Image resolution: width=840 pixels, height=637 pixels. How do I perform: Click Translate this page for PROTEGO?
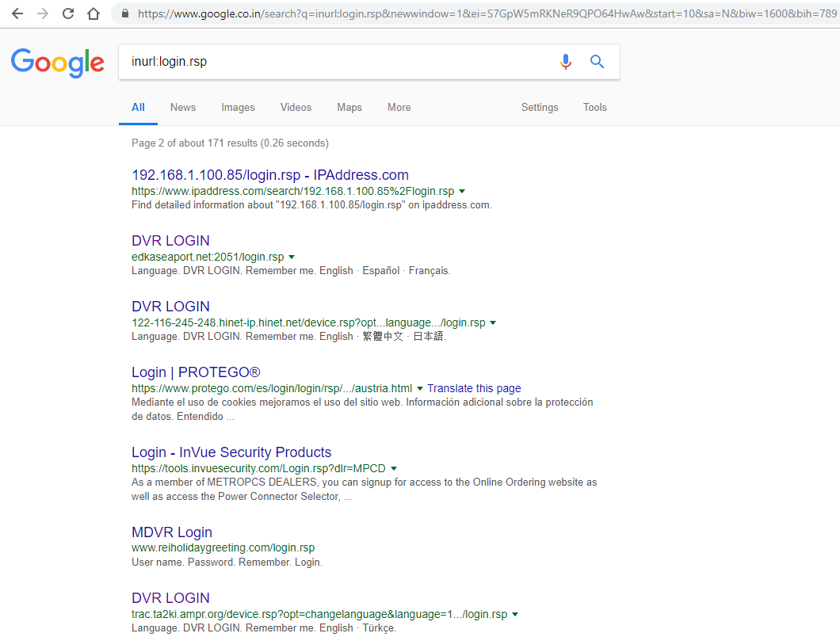(474, 388)
